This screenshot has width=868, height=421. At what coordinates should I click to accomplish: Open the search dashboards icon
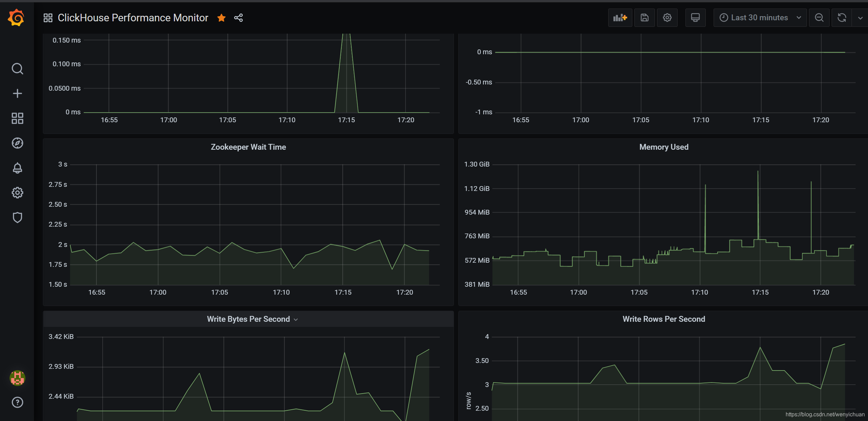(17, 69)
